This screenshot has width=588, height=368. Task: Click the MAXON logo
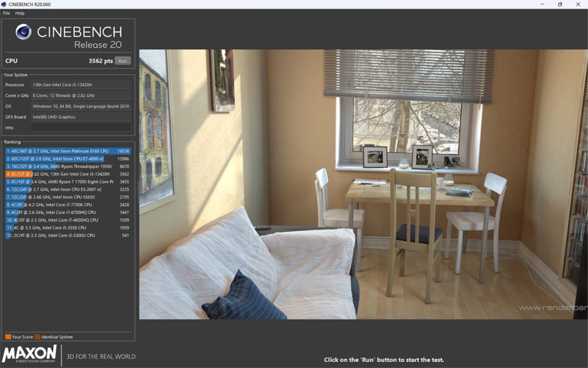point(29,354)
